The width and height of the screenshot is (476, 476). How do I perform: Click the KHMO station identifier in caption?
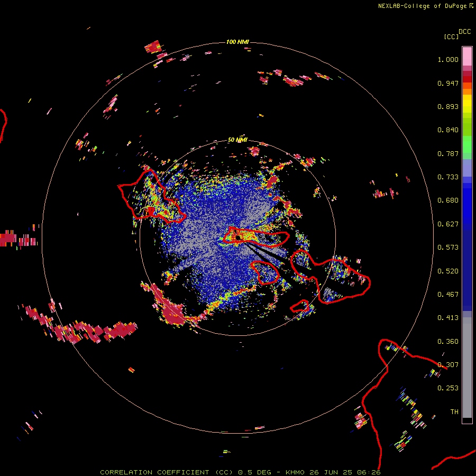click(x=295, y=472)
